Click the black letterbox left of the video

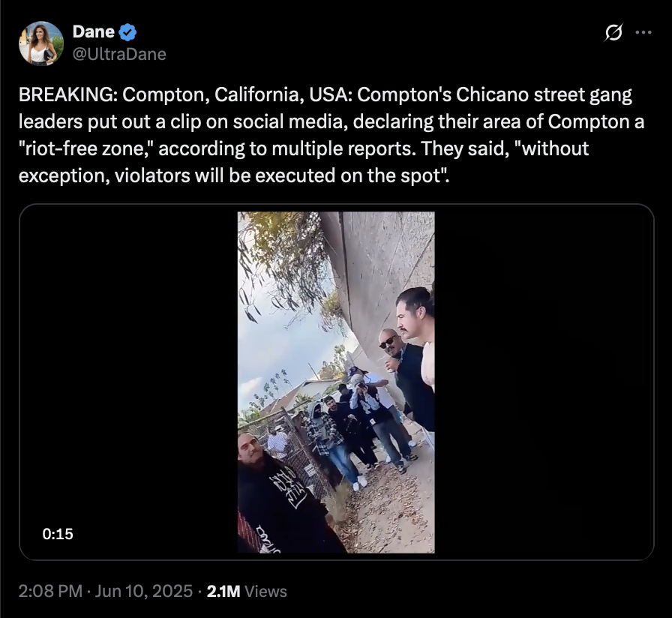coord(128,382)
